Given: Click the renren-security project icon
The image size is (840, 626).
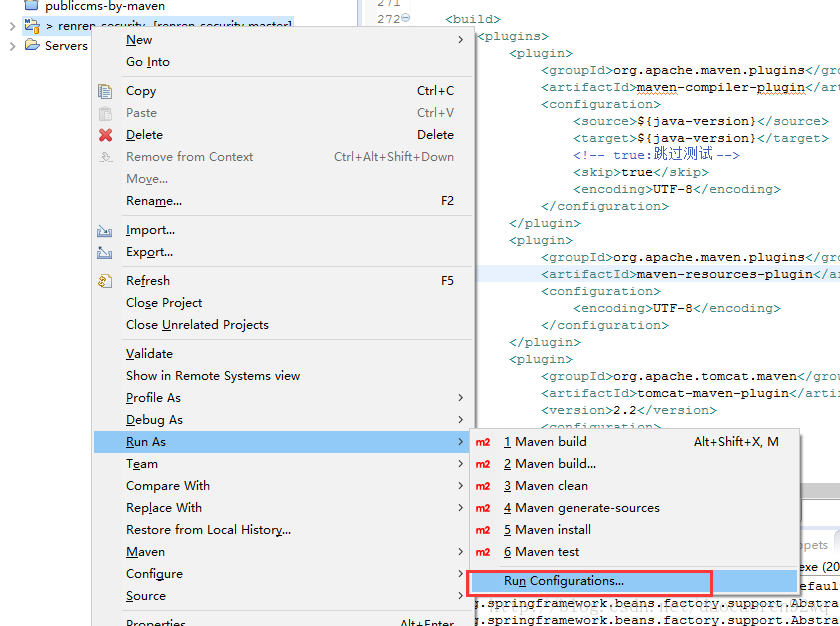Looking at the screenshot, I should tap(32, 25).
